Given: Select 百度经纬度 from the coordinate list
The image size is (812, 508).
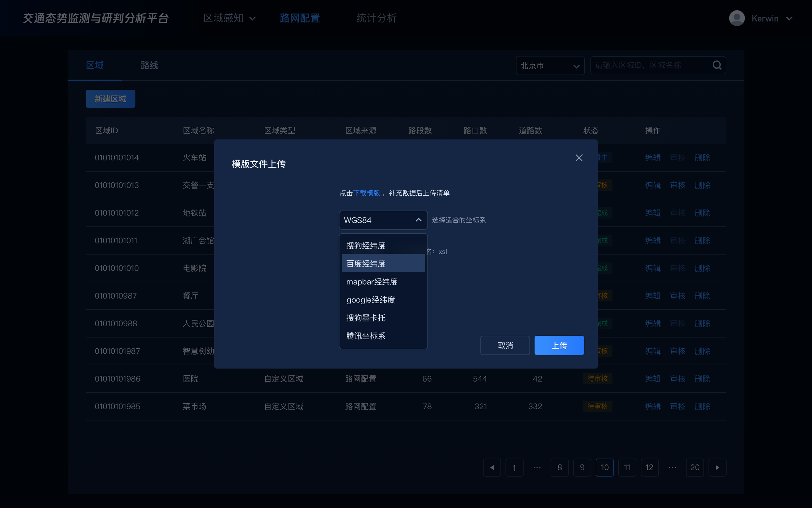Looking at the screenshot, I should pos(366,263).
